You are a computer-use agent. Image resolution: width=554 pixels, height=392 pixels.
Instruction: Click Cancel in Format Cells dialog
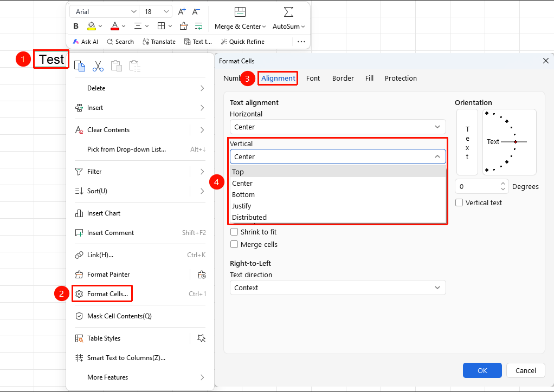[526, 370]
